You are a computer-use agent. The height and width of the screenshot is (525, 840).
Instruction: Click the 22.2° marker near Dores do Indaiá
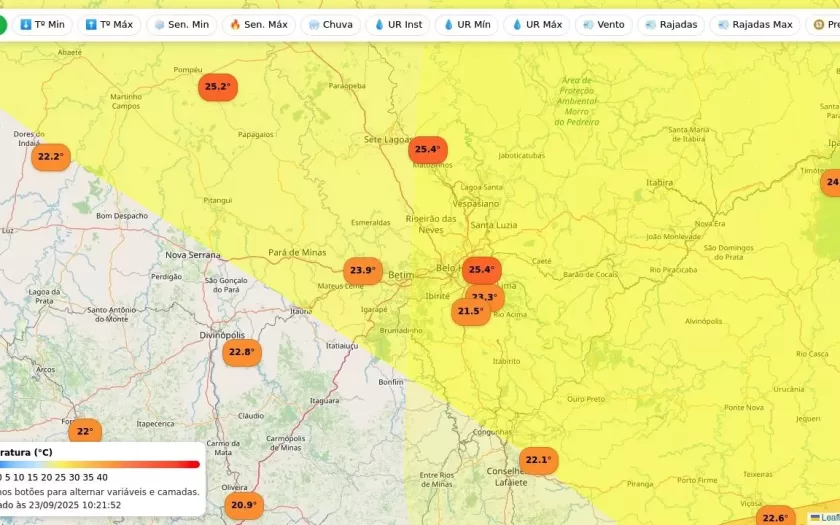point(50,157)
